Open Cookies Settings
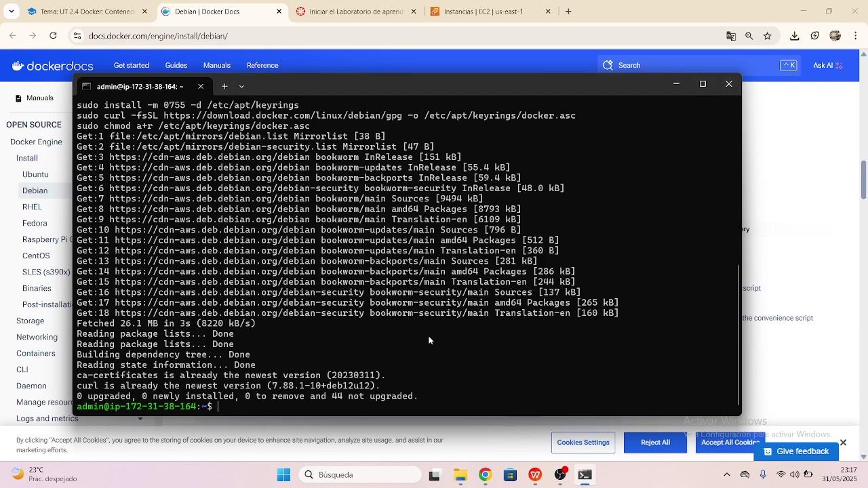Image resolution: width=868 pixels, height=488 pixels. pos(583,443)
